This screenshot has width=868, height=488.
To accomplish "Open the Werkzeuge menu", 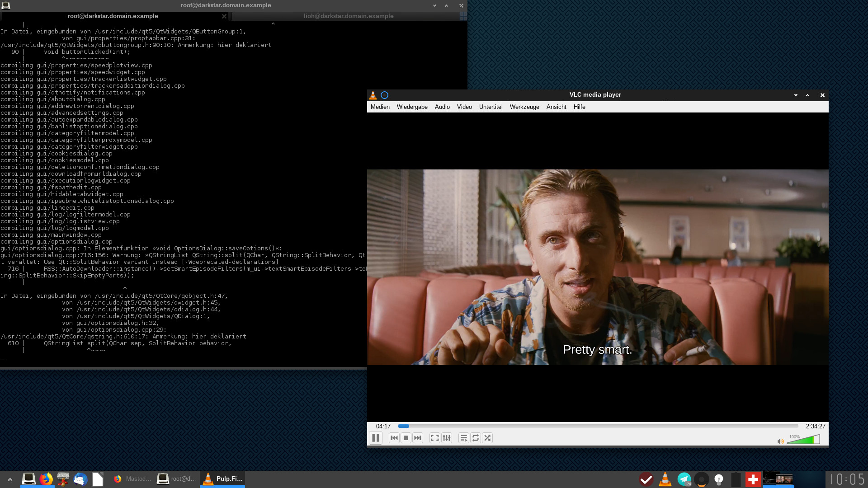I will 524,107.
